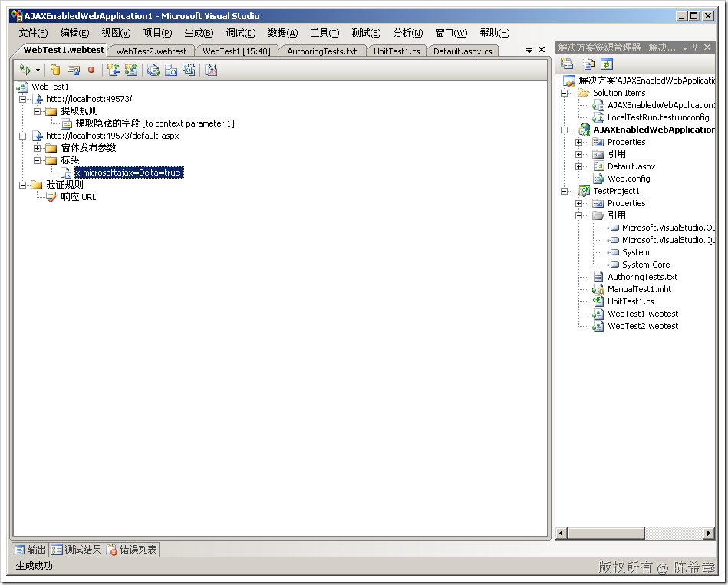The width and height of the screenshot is (728, 585).
Task: Select System.Core reference
Action: pyautogui.click(x=646, y=265)
